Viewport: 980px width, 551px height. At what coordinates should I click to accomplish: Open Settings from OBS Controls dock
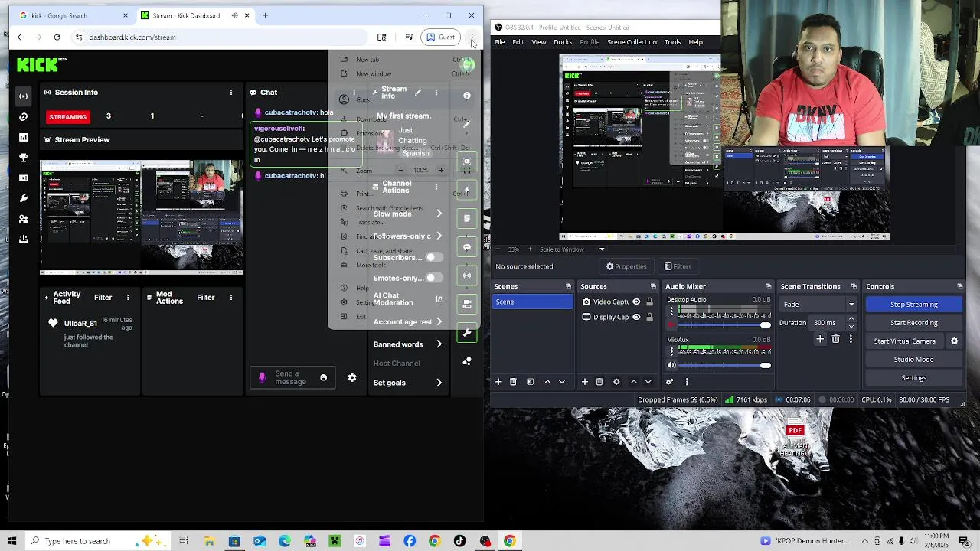point(913,378)
